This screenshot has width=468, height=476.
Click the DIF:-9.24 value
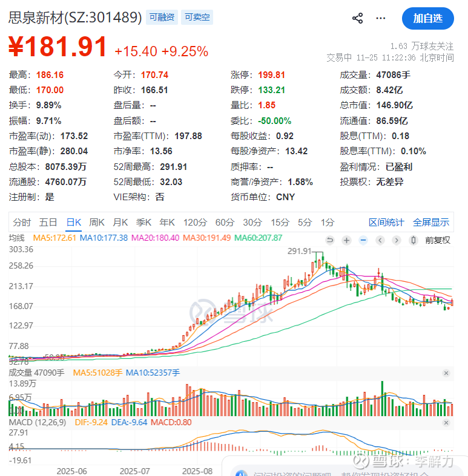coord(91,423)
